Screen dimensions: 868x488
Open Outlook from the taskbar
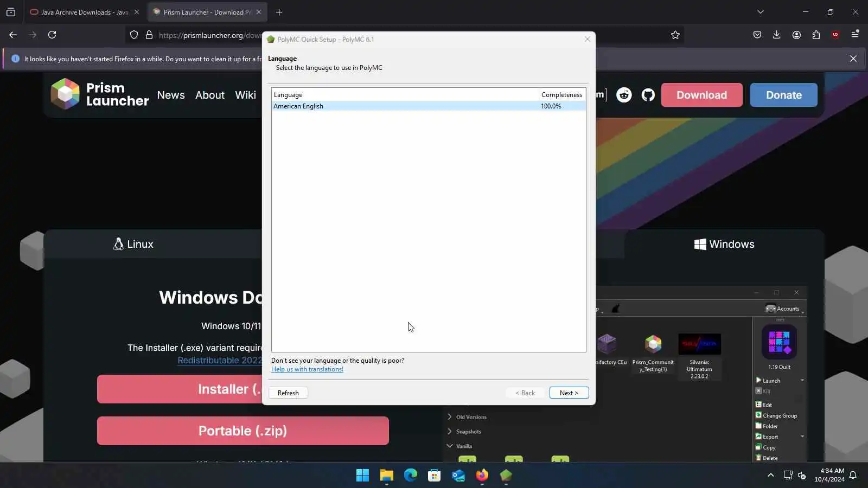click(458, 476)
